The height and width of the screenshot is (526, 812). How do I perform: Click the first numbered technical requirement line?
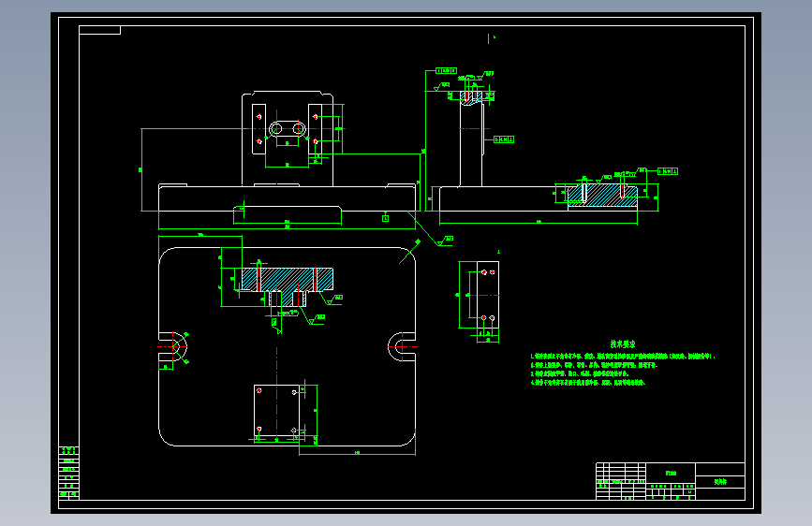[x=623, y=357]
